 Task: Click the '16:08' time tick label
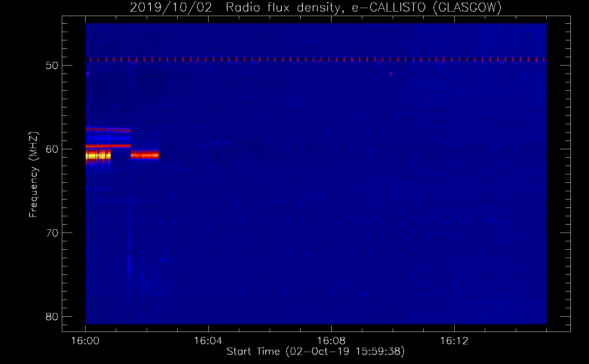(331, 341)
